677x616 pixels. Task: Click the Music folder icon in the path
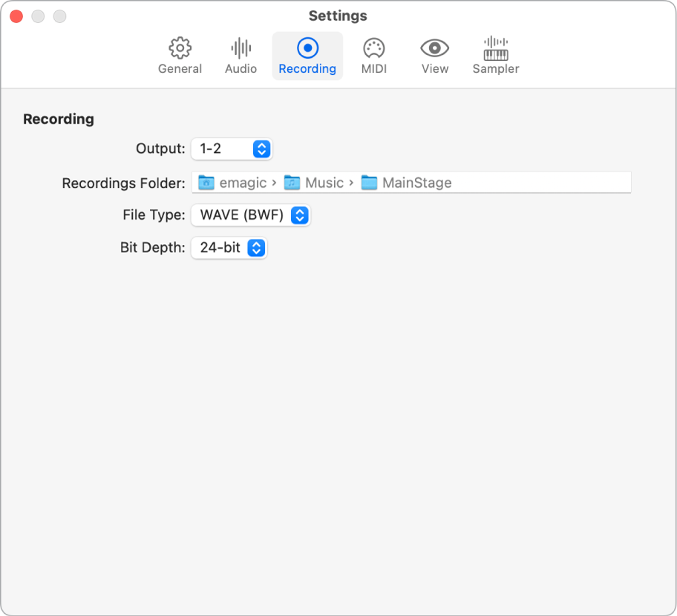(292, 183)
